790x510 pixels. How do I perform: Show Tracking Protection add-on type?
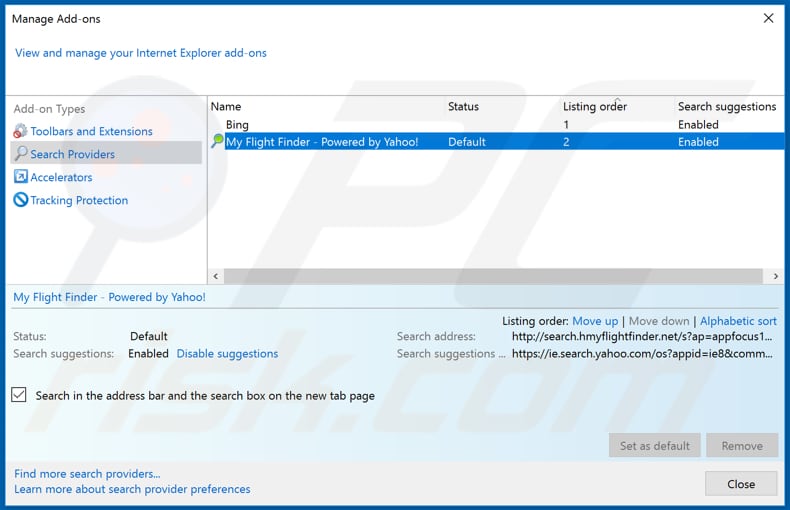(79, 201)
